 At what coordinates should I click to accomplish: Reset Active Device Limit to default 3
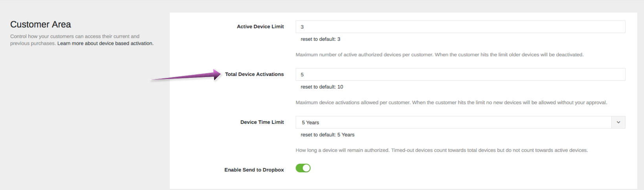[x=320, y=39]
